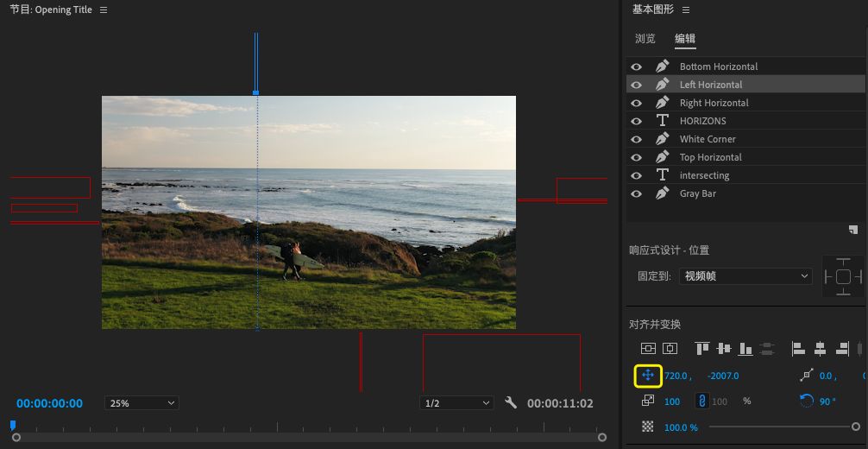Image resolution: width=868 pixels, height=449 pixels.
Task: Switch to the 浏览 tab
Action: click(645, 39)
